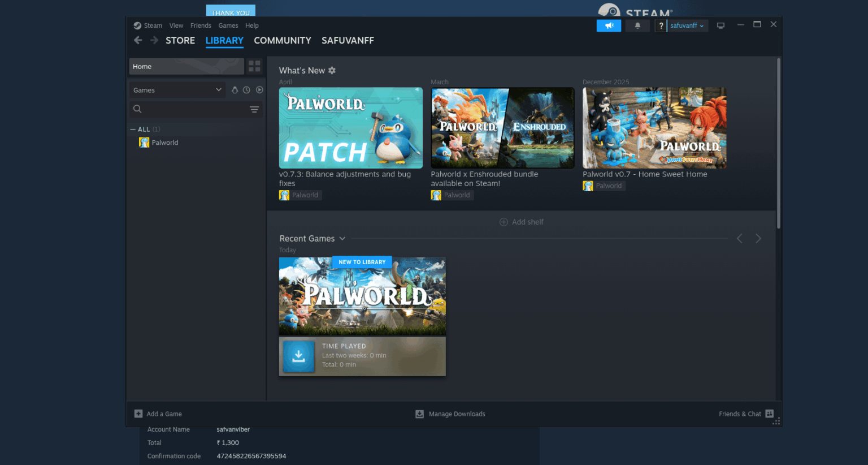Open the Home Sweet Home news thumbnail
This screenshot has height=465, width=868.
click(654, 128)
